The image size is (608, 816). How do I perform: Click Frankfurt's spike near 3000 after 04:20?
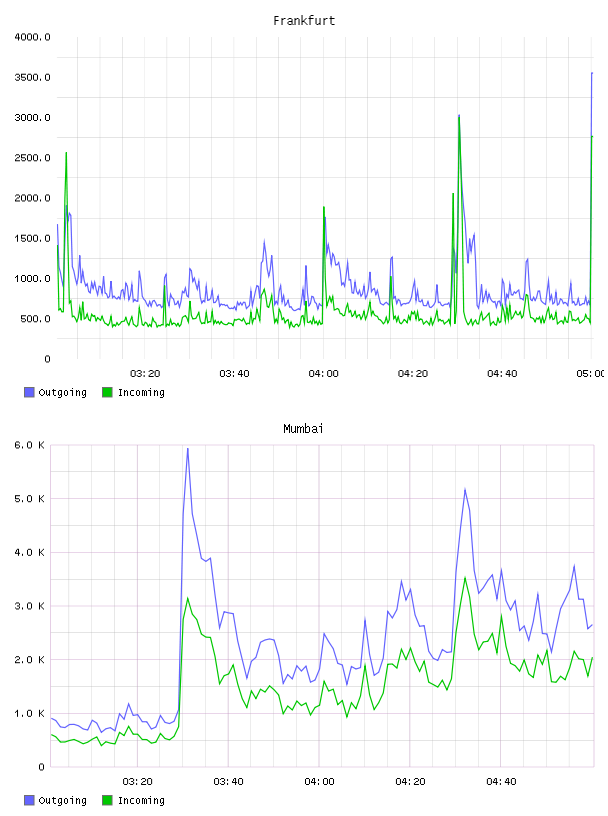459,116
